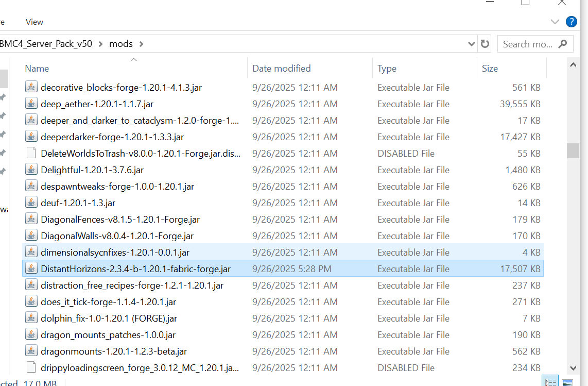Select file dolphin_fix-1.0-1.20.1 (FORGE).jar
The height and width of the screenshot is (386, 588).
point(109,319)
